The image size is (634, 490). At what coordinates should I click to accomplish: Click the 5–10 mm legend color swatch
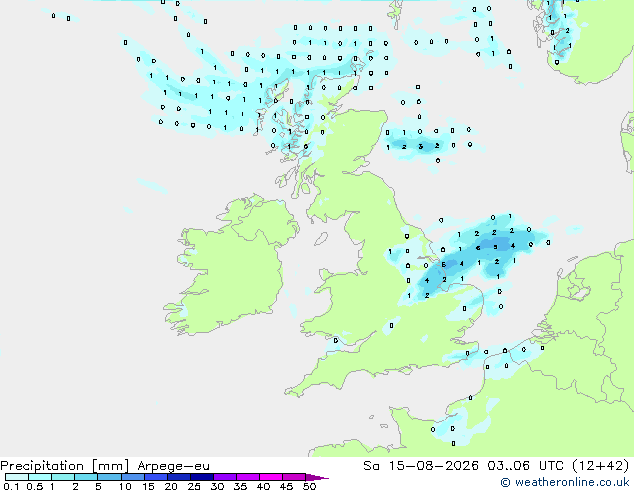click(x=109, y=477)
